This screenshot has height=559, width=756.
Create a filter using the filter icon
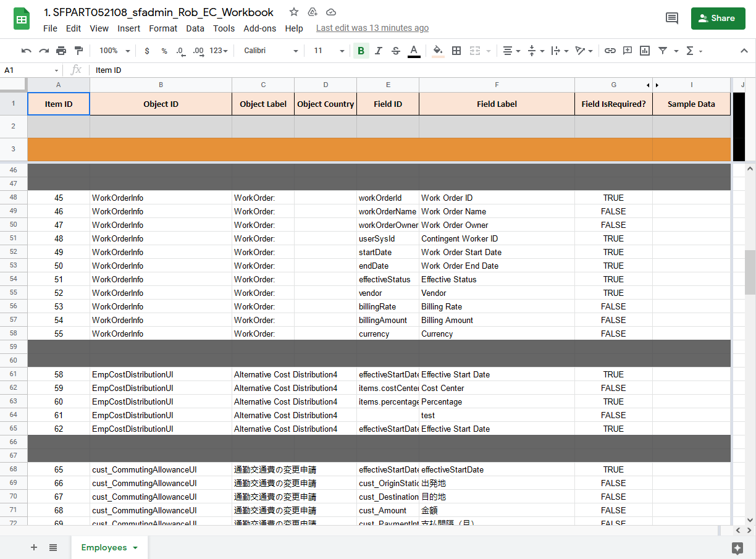coord(664,51)
